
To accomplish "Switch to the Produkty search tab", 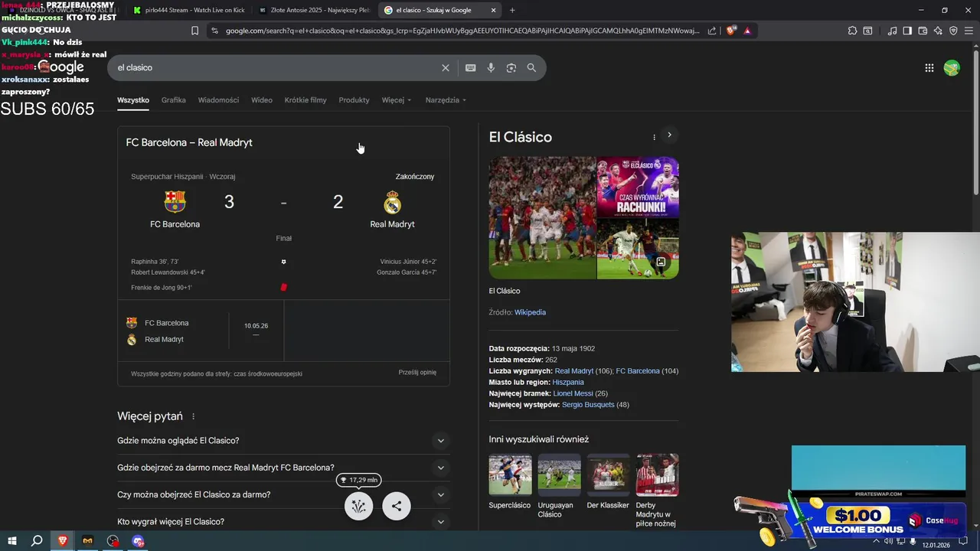I will [x=354, y=100].
